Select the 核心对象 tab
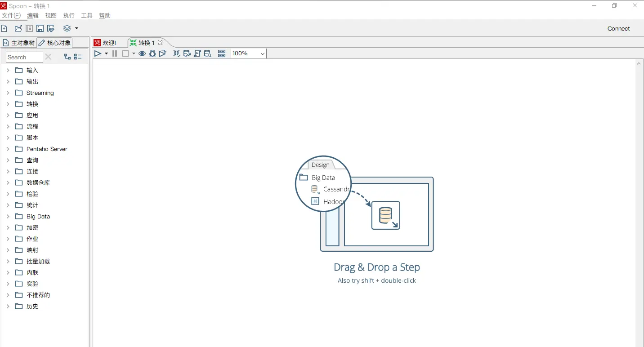Image resolution: width=644 pixels, height=347 pixels. (54, 43)
